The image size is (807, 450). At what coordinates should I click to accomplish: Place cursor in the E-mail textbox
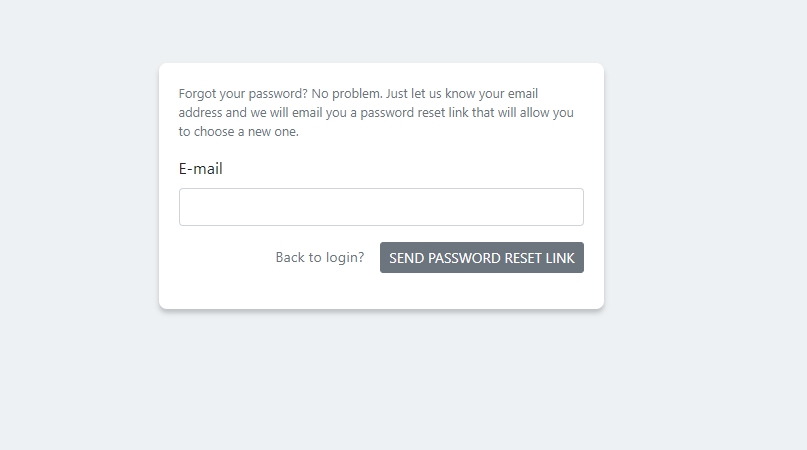coord(381,207)
